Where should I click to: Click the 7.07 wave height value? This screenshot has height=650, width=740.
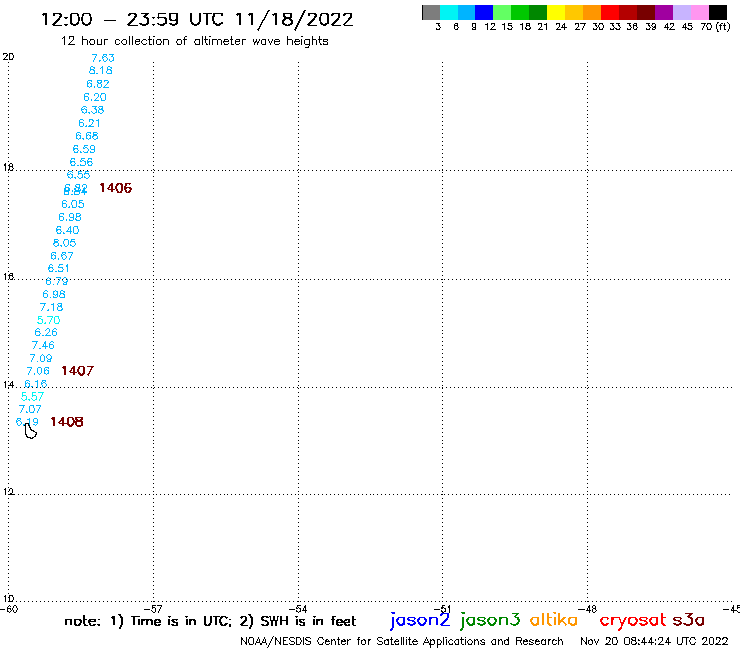tap(30, 409)
